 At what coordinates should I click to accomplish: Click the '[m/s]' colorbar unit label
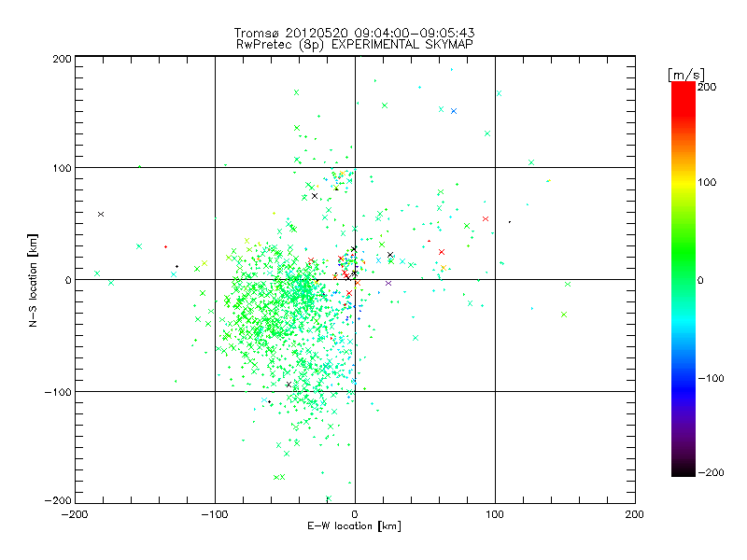point(686,75)
